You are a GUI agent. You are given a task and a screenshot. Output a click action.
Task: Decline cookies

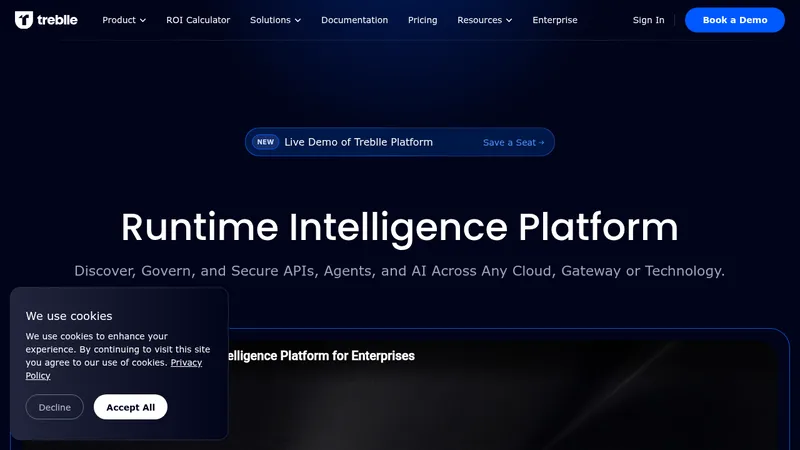click(55, 407)
